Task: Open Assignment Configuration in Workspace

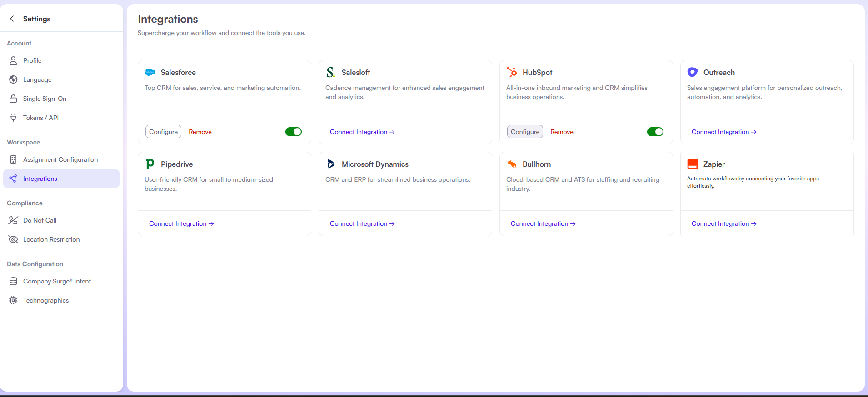Action: 60,159
